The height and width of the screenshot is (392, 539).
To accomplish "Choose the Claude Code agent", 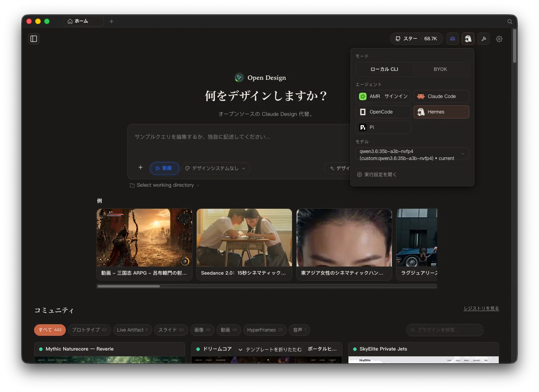I will point(441,96).
